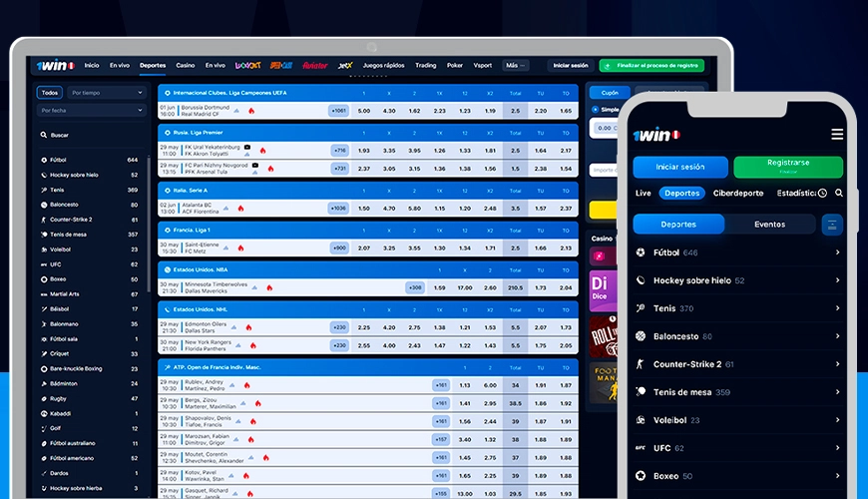Click the +1061 more markets button for Borussia Dortmund
868x499 pixels.
click(x=339, y=111)
